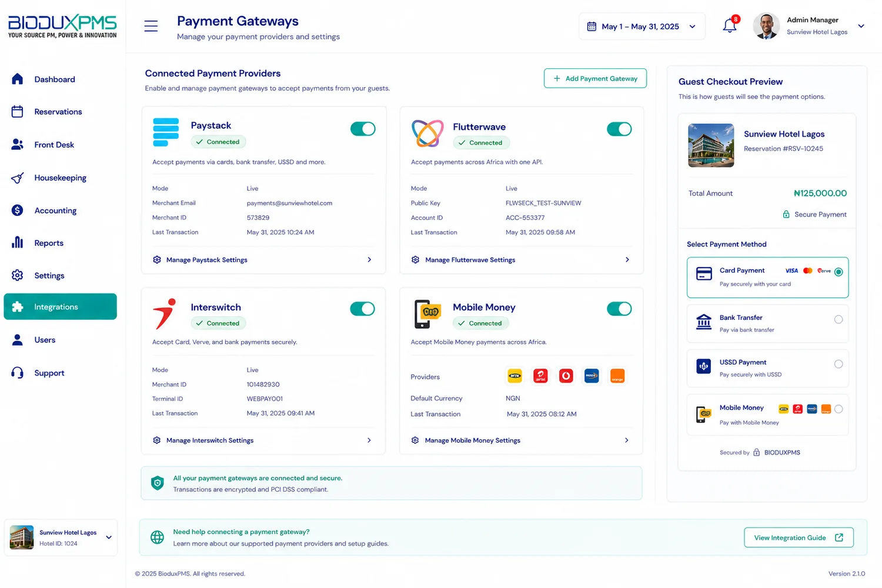The width and height of the screenshot is (882, 588).
Task: Open the May 1 – May 31, 2025 date dropdown
Action: (642, 26)
